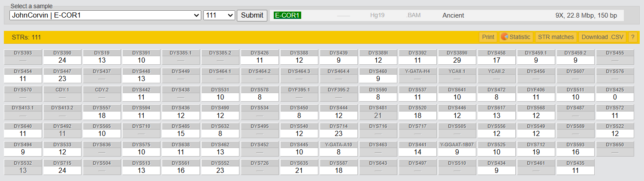Click the DYS426 marker cell
Viewport: 644px width, 181px height.
point(260,57)
